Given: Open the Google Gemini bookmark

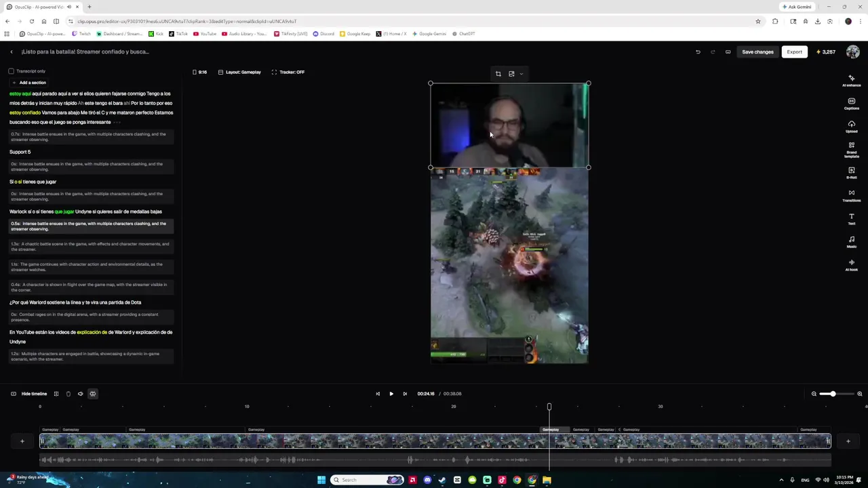Looking at the screenshot, I should (429, 34).
